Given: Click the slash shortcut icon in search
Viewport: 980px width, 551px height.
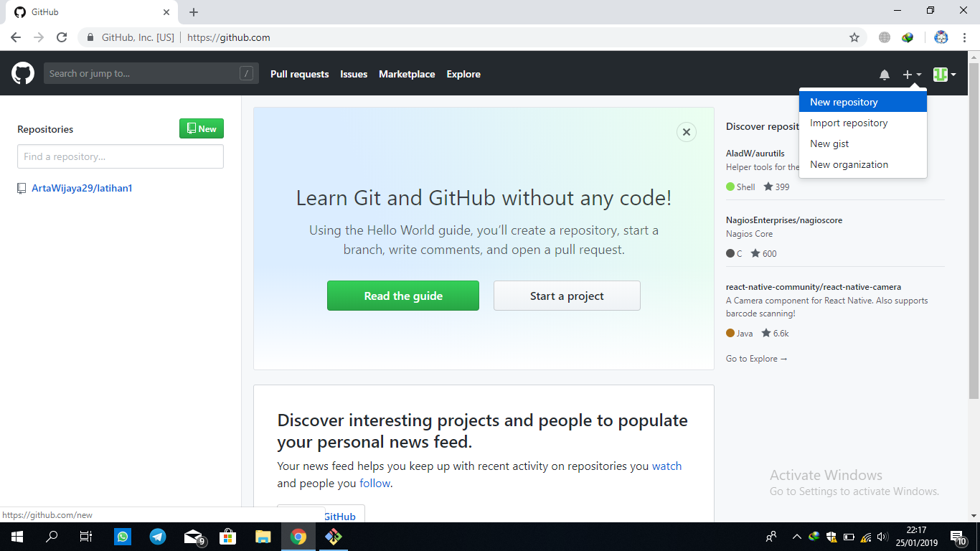Looking at the screenshot, I should [246, 73].
